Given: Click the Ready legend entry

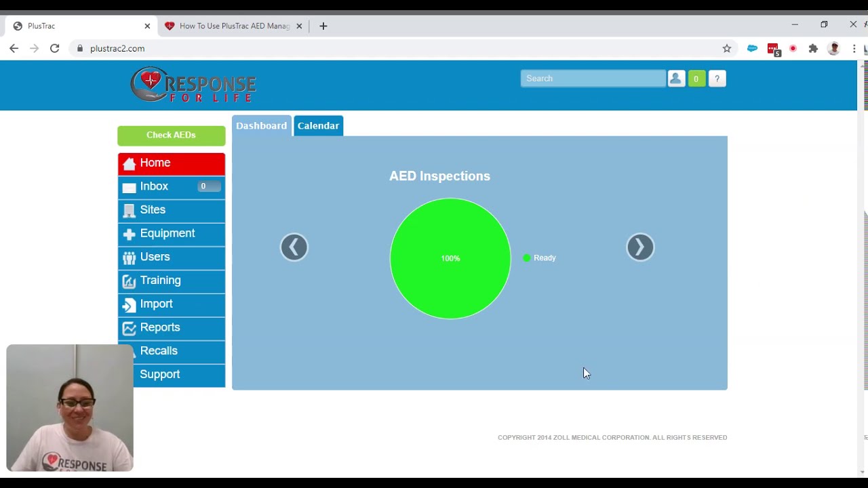Looking at the screenshot, I should click(x=540, y=258).
